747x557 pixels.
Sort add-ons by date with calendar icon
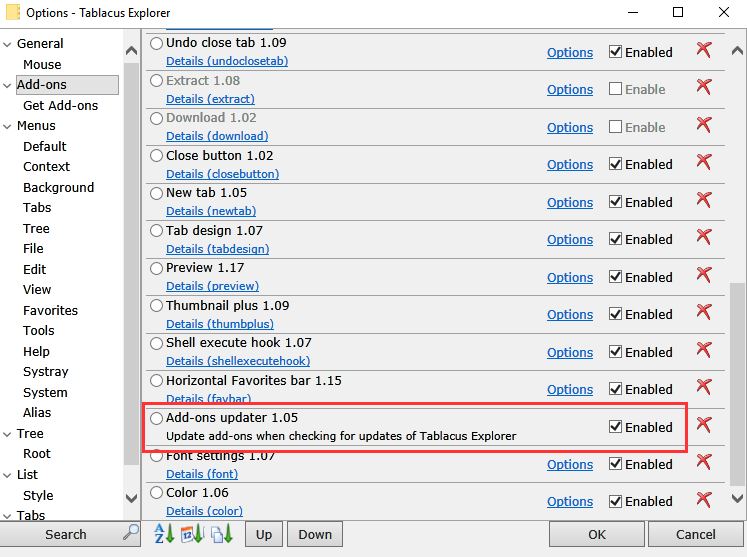[192, 534]
